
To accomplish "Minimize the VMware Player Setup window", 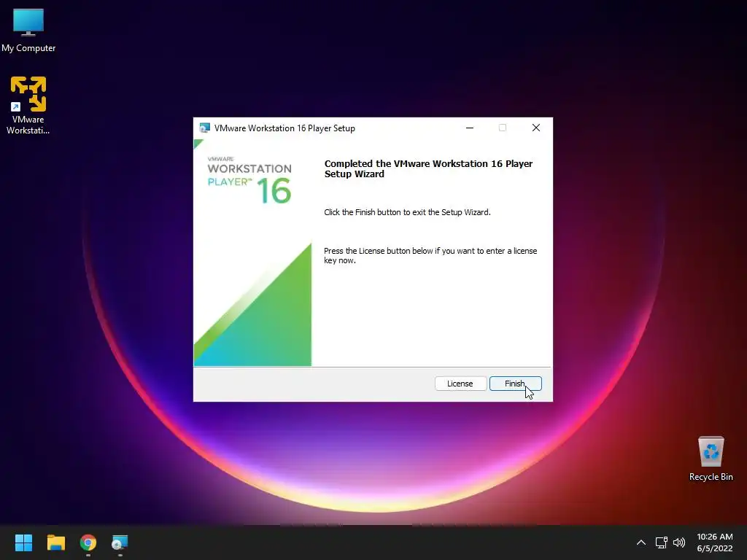I will [x=470, y=128].
